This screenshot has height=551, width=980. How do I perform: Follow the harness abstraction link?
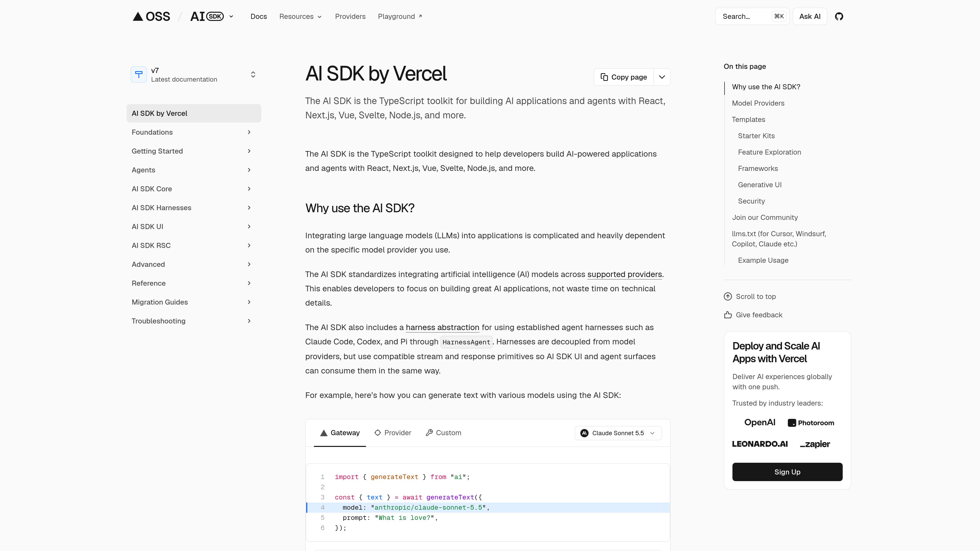[443, 327]
